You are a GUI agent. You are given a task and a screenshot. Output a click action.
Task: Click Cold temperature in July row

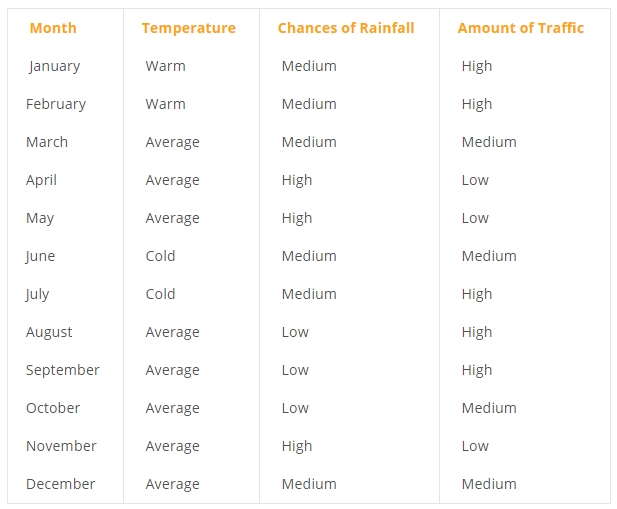[x=160, y=294]
